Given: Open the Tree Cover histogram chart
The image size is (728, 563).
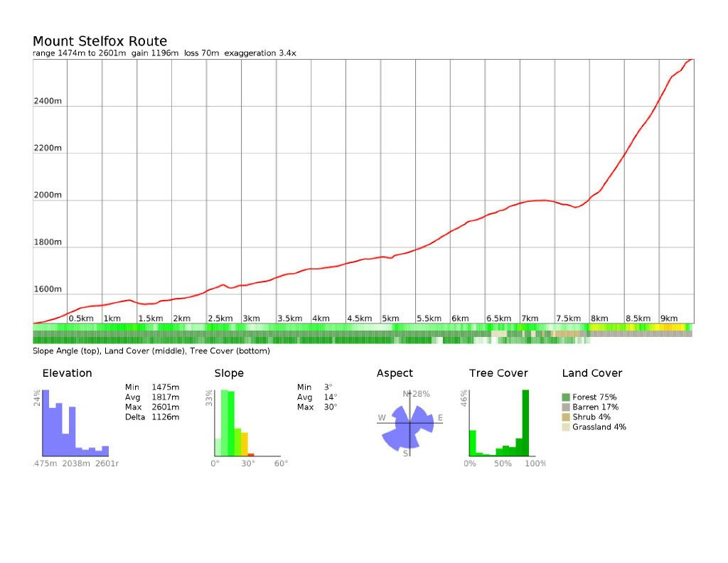Looking at the screenshot, I should [500, 424].
